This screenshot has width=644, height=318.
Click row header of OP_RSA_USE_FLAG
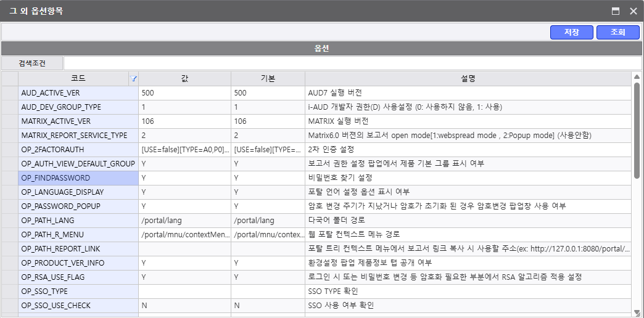pos(10,277)
